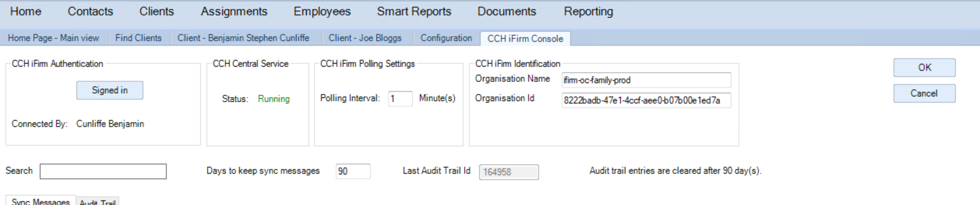This screenshot has height=205, width=980.
Task: Click the Days to keep sync messages field
Action: tap(353, 171)
